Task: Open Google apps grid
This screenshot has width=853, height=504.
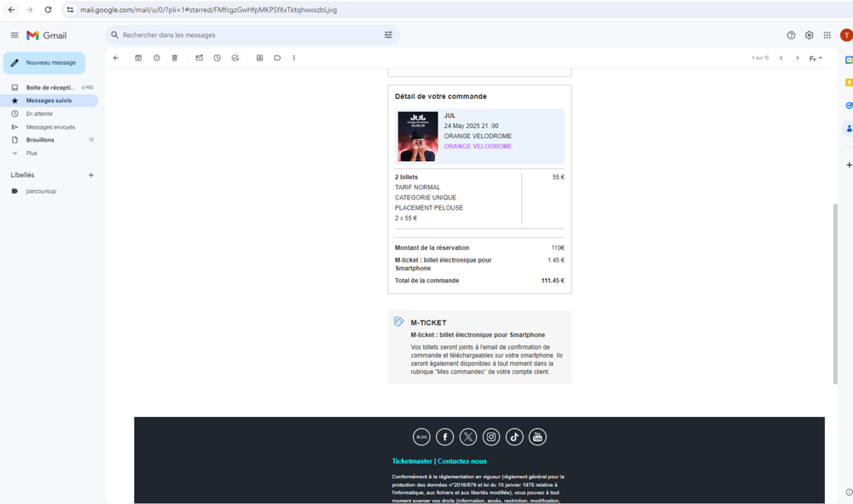Action: pos(827,35)
